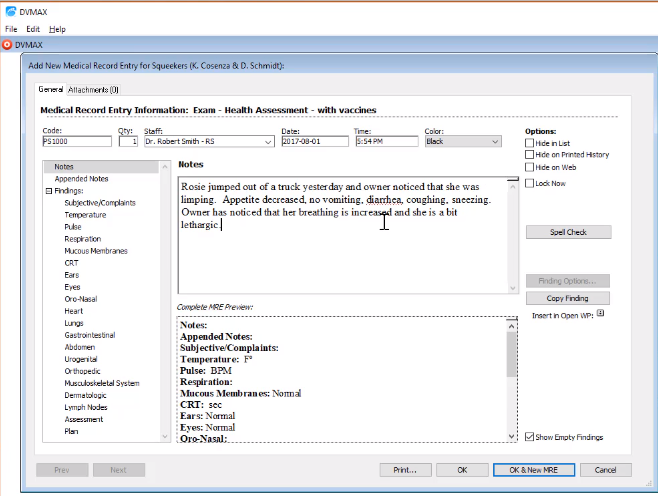Screen dimensions: 658x496
Task: Select Gastrointestinal finding
Action: [x=90, y=335]
